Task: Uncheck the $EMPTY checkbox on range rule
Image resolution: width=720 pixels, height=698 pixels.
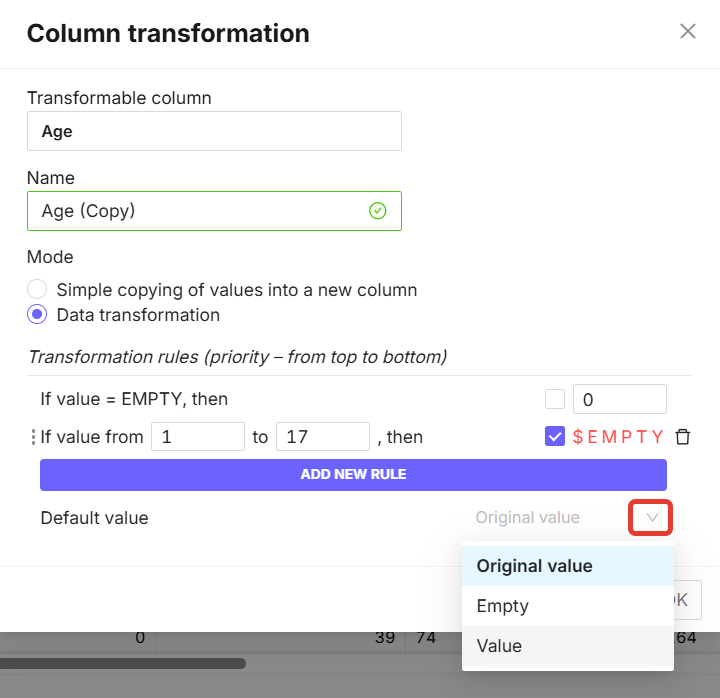Action: [x=555, y=437]
